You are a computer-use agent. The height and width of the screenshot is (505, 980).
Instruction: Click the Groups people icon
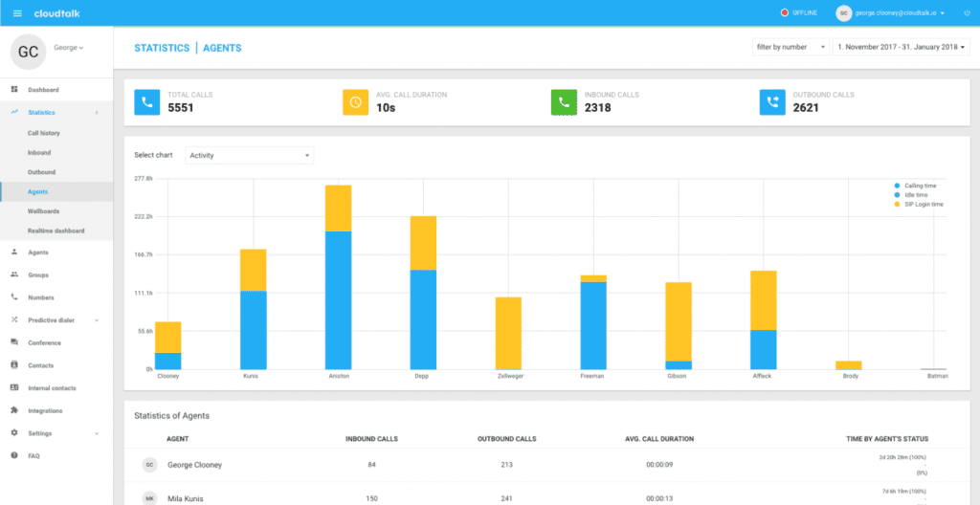(14, 275)
